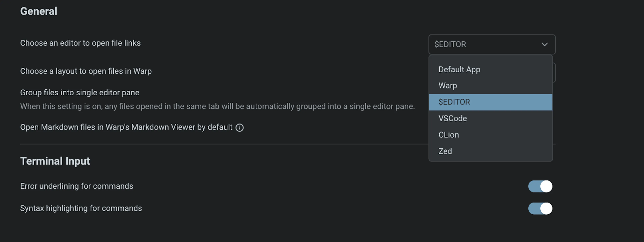Click the "Group files into single editor pane" label
Image resolution: width=644 pixels, height=242 pixels.
[x=79, y=93]
